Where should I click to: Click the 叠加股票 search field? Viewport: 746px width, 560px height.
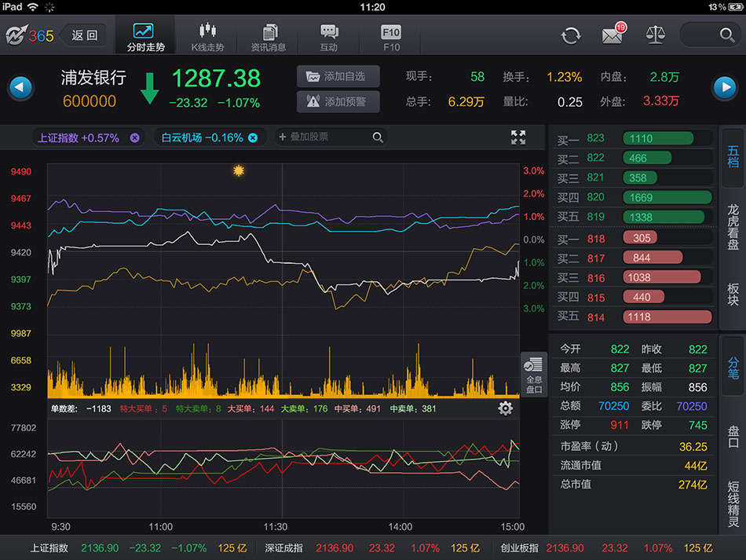pyautogui.click(x=331, y=137)
